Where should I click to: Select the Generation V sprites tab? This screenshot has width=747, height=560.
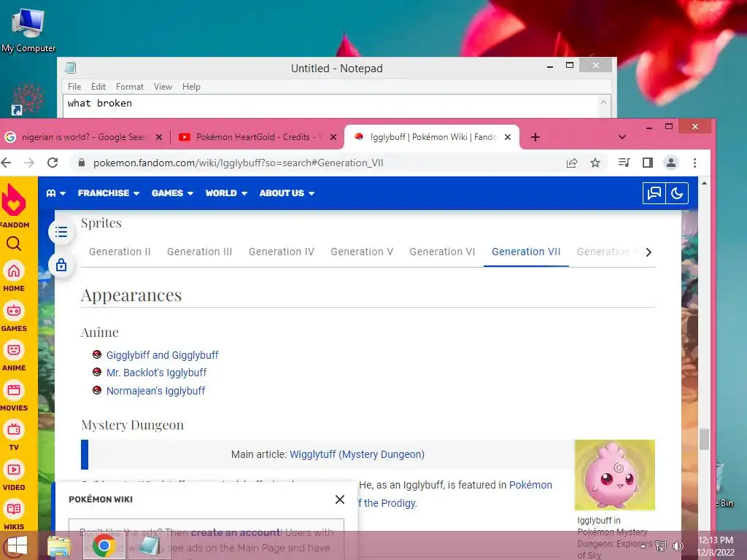362,252
